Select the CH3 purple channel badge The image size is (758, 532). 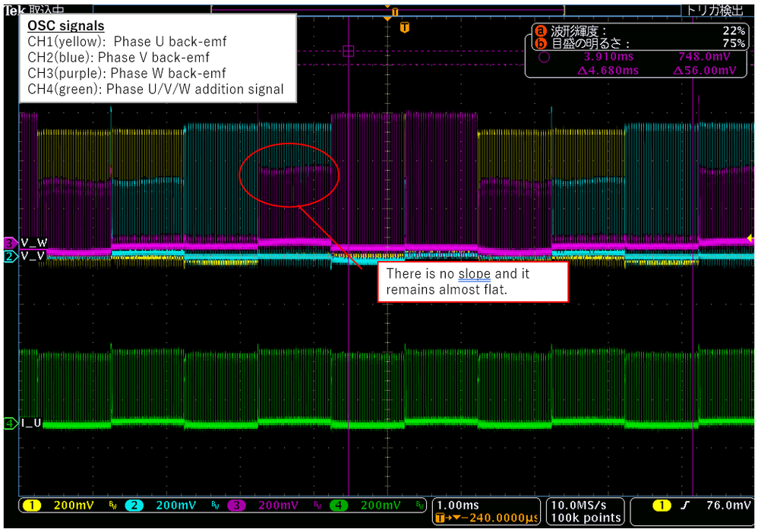(x=236, y=505)
